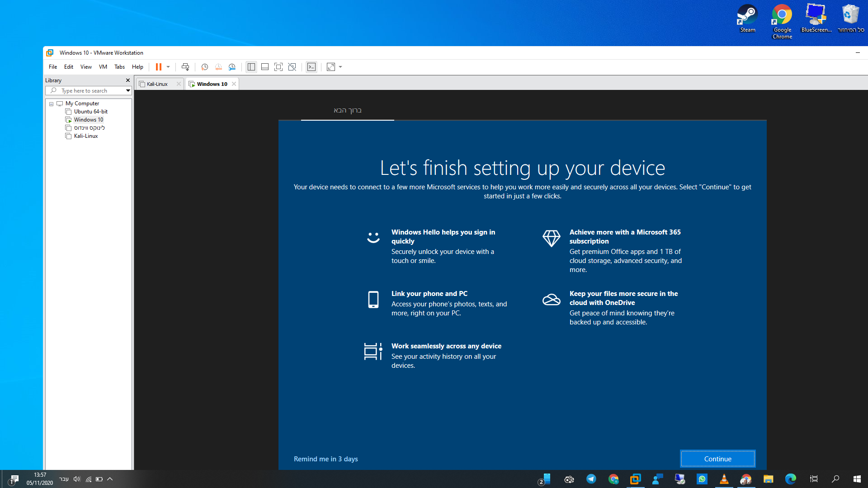Open the action center notifications icon
868x488 pixels.
coord(14,479)
